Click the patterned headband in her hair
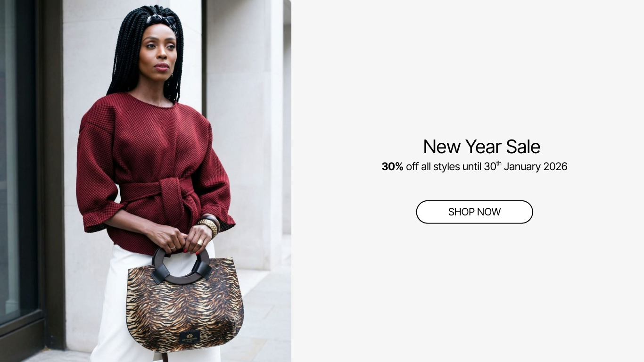 [x=162, y=20]
